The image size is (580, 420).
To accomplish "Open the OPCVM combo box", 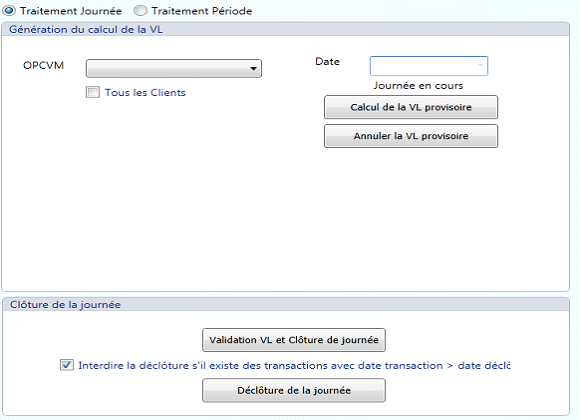I will 173,68.
